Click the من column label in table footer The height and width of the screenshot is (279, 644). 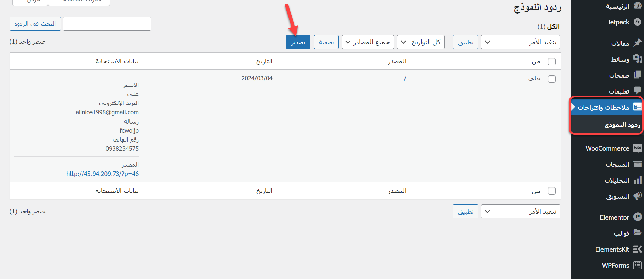click(x=536, y=191)
